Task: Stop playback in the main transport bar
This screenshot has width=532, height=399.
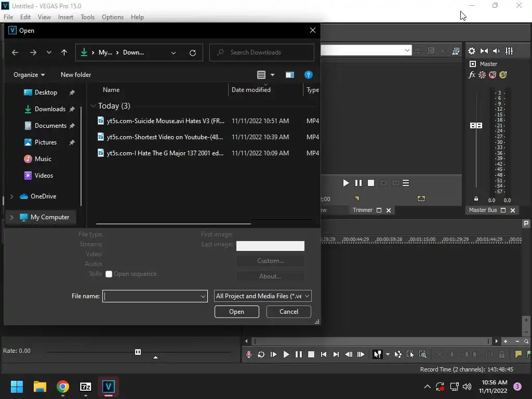Action: click(x=311, y=354)
